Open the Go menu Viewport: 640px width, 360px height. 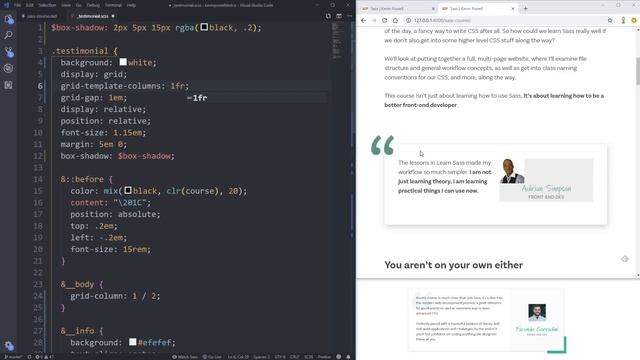click(78, 5)
